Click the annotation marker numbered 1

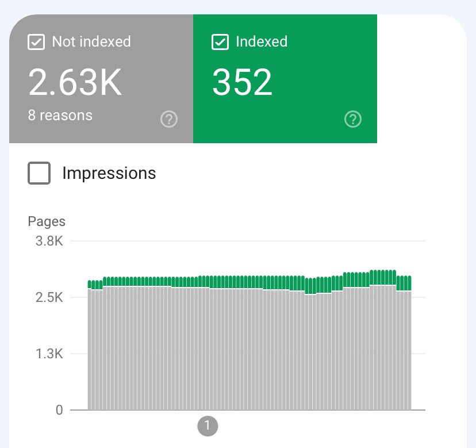click(208, 426)
